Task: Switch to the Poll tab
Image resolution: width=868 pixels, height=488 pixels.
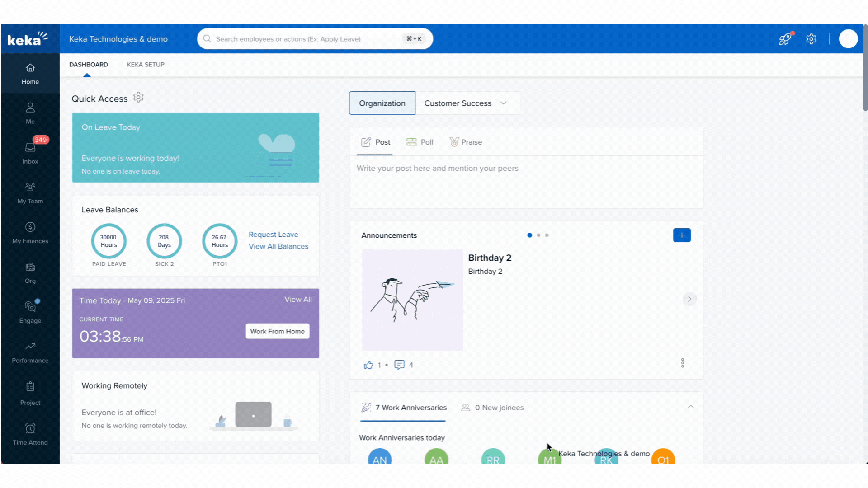Action: (420, 142)
